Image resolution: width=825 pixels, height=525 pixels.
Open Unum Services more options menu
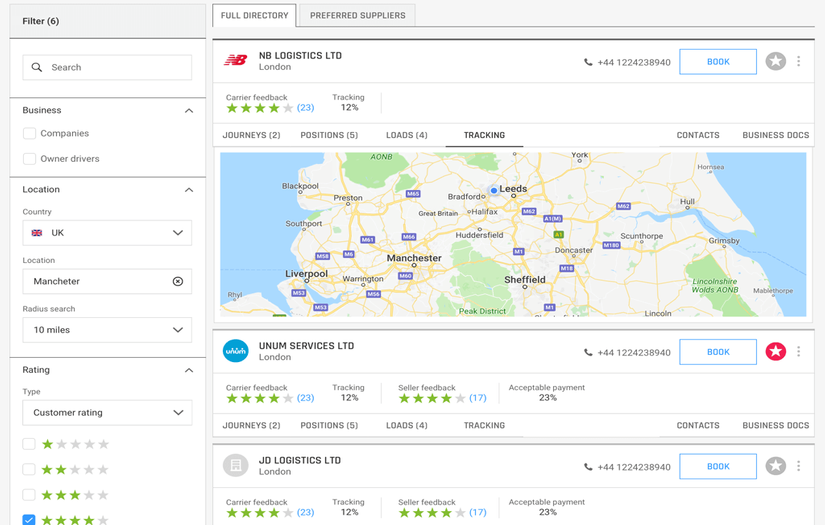click(799, 351)
